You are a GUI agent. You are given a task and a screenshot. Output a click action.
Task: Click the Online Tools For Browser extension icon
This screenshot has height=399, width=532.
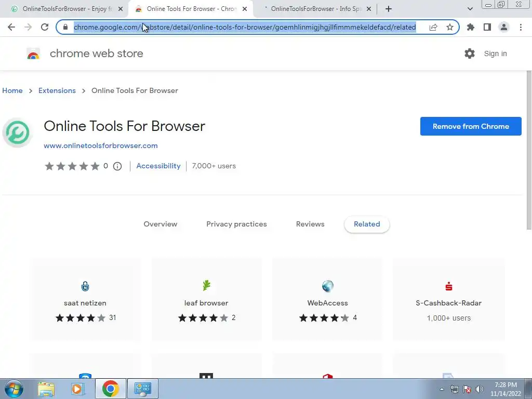17,132
